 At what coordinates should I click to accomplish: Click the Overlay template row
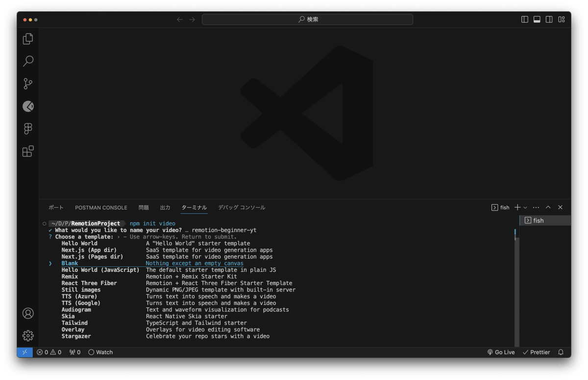(161, 330)
